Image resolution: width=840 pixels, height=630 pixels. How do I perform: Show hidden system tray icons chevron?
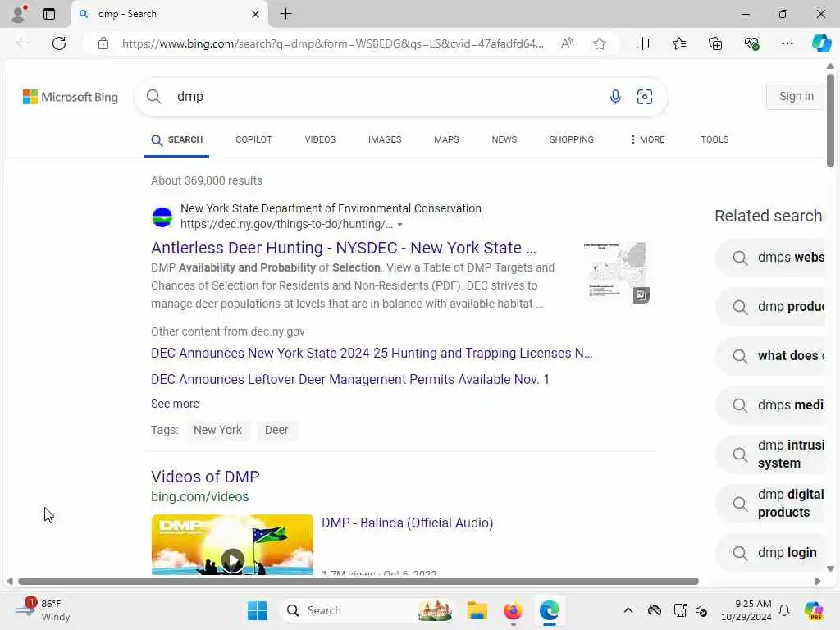pyautogui.click(x=628, y=610)
